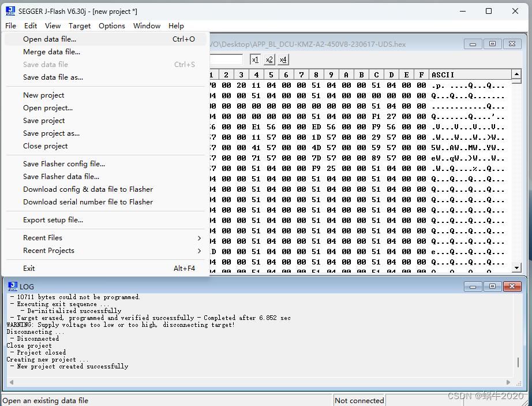Click the LOG window title icon

tap(13, 286)
